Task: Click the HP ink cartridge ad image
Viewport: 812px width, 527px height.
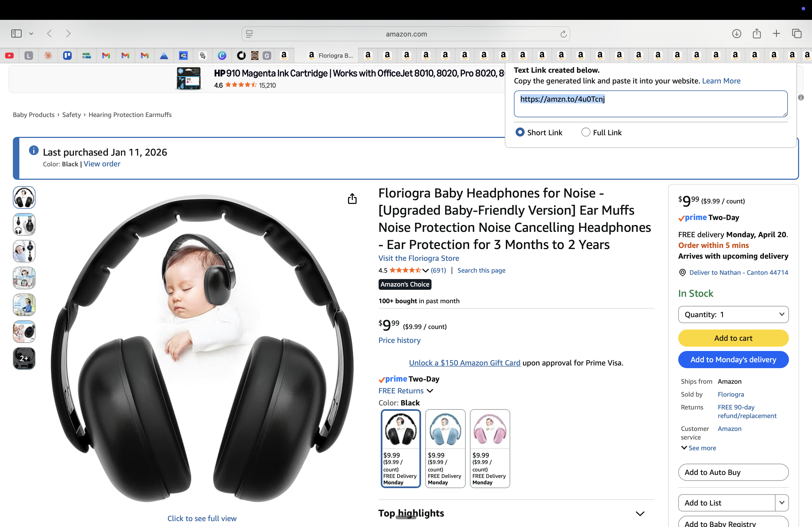Action: 189,78
